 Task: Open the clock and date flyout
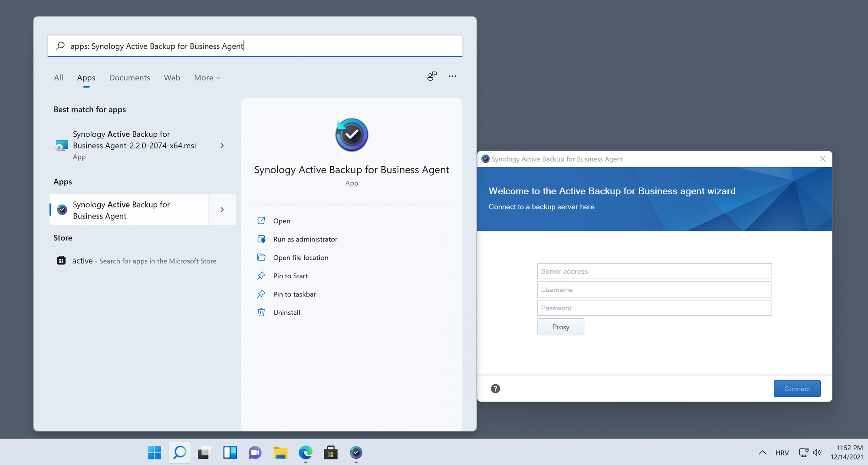847,452
